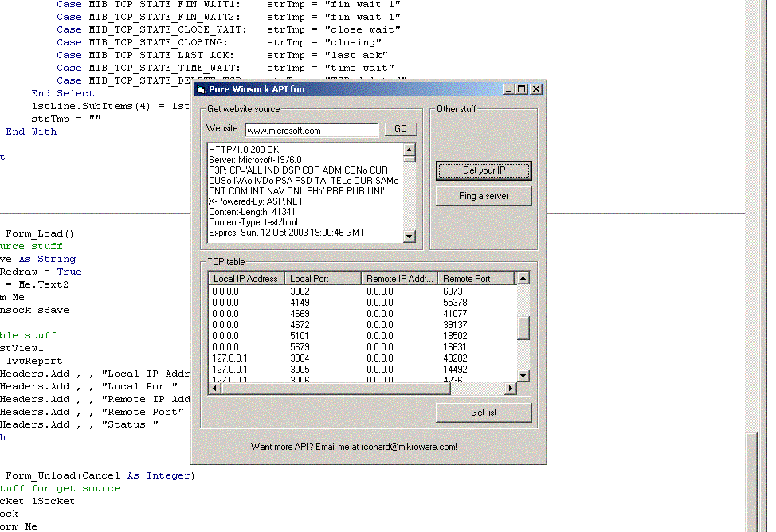
Task: Click the Pure Winsock API fun title icon
Action: pyautogui.click(x=200, y=89)
